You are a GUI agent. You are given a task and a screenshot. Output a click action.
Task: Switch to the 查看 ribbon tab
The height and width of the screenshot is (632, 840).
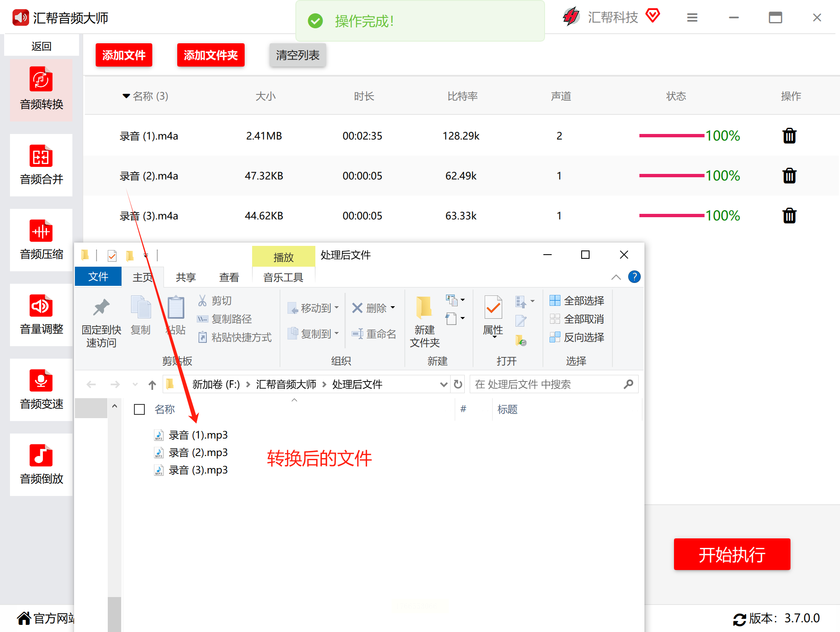229,278
